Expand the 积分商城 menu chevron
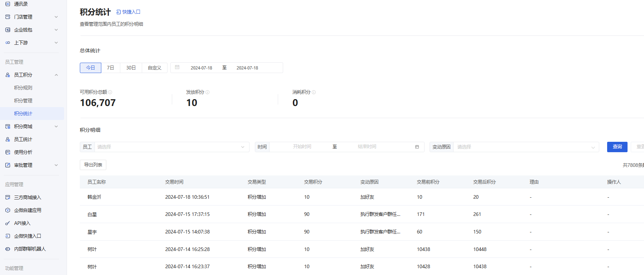 56,126
